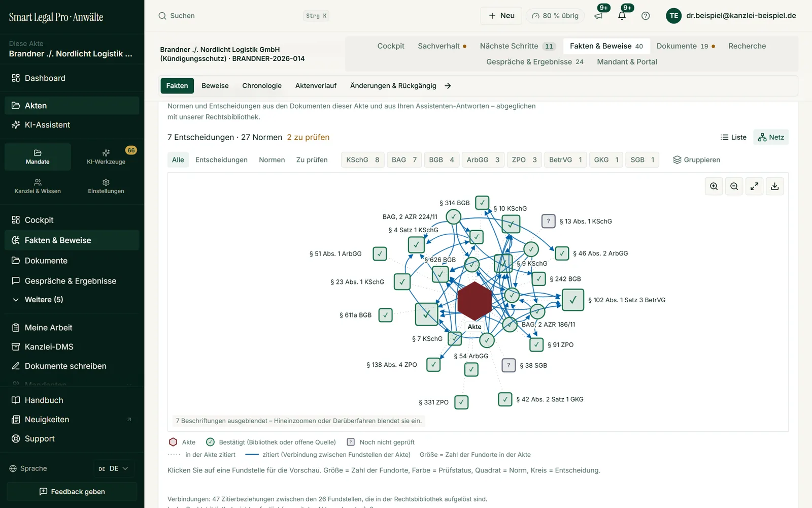Switch to Netz view

pos(771,137)
